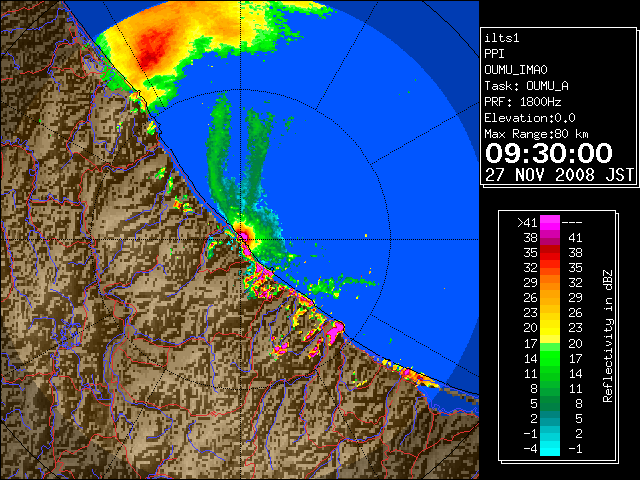Screen dimensions: 640x480
Task: Click the large magenta echo on southeast coast
Action: pyautogui.click(x=335, y=332)
